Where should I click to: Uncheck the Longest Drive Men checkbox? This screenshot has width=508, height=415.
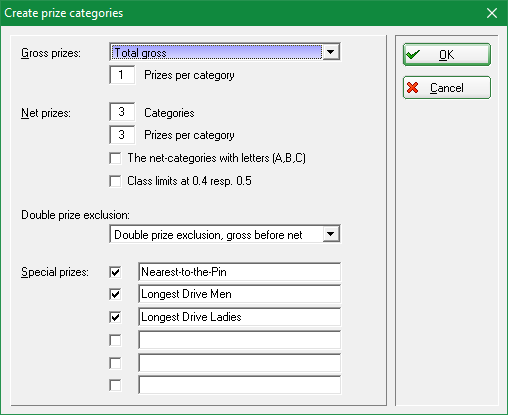pos(115,294)
